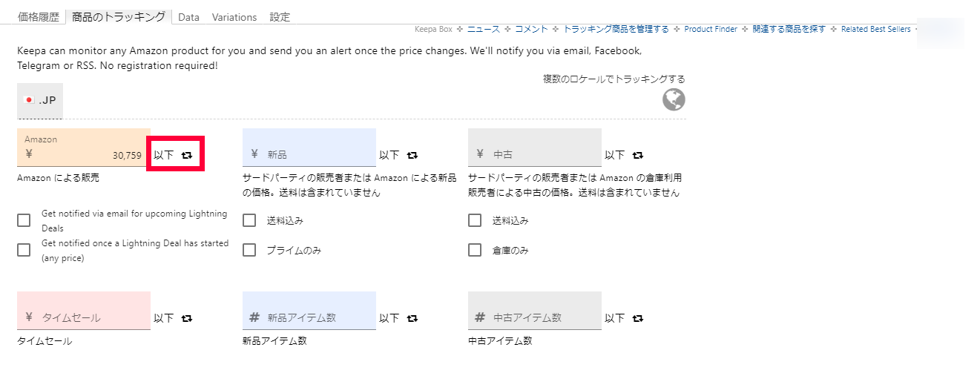
Task: Toggle the Amazon price comparison swap icon
Action: [x=187, y=155]
